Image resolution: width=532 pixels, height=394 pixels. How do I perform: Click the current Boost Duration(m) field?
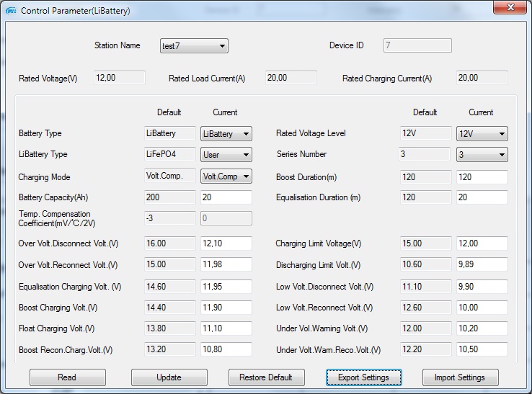[x=482, y=177]
